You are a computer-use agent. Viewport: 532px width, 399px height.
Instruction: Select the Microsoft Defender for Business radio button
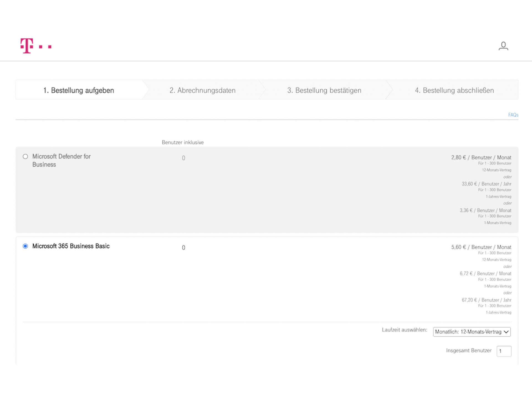coord(25,157)
